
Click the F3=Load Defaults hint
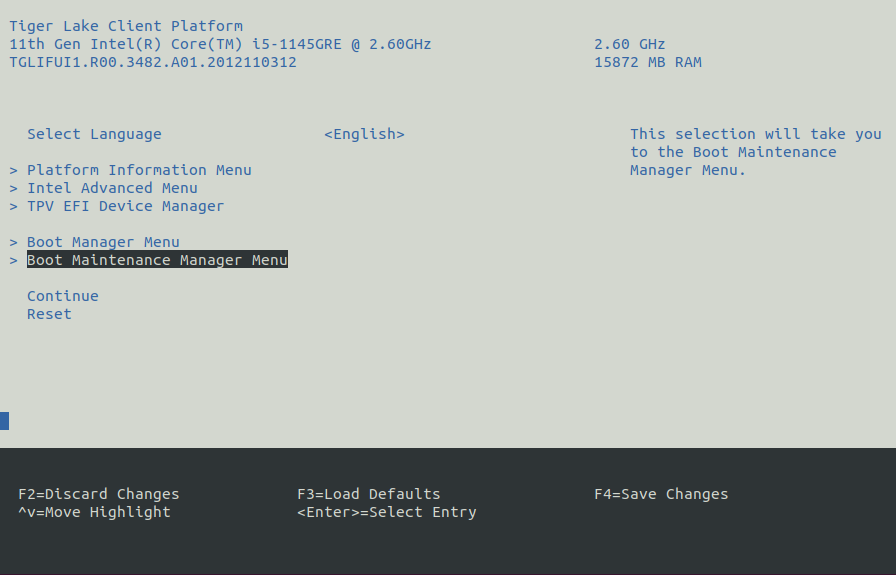pos(369,494)
